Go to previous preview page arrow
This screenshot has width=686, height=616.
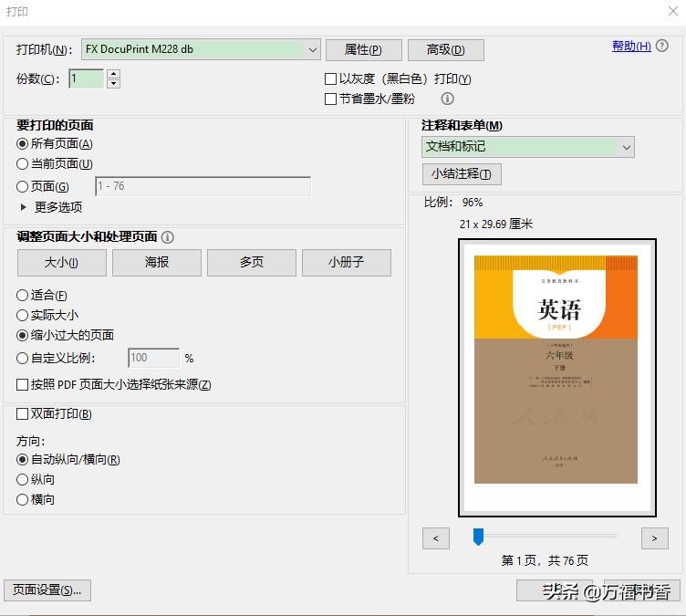click(x=436, y=538)
